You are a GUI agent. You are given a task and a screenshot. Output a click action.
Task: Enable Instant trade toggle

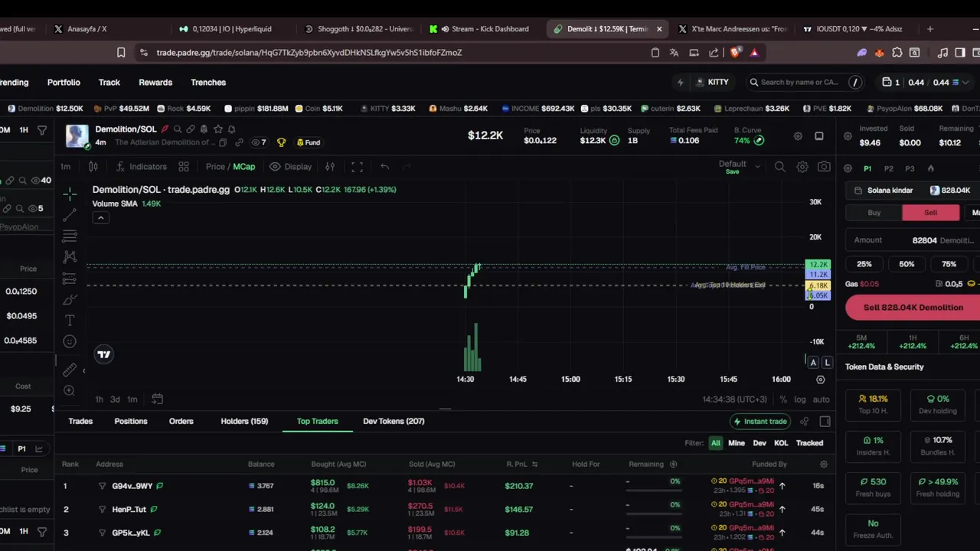pyautogui.click(x=759, y=421)
